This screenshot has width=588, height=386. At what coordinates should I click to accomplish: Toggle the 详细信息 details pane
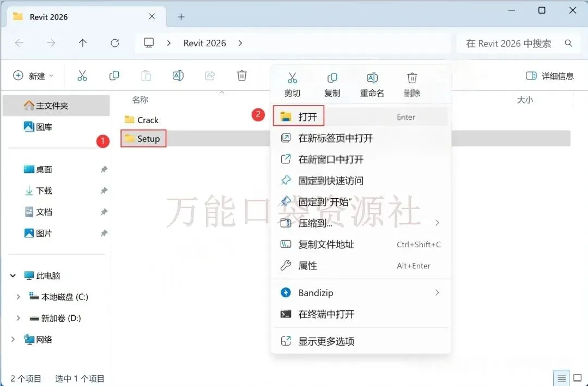(x=549, y=76)
